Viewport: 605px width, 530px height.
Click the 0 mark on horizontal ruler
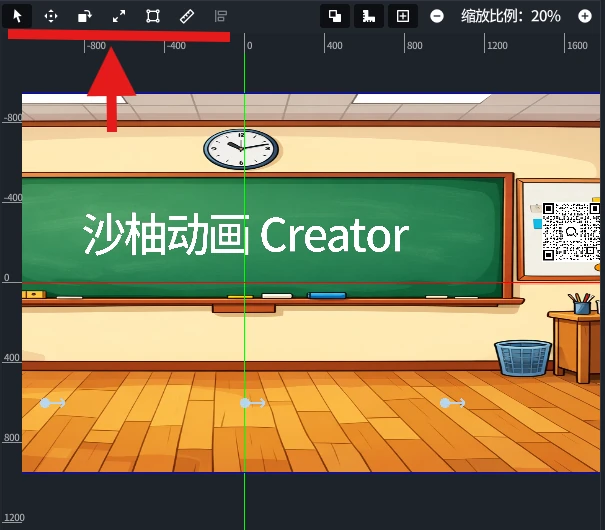[x=249, y=46]
